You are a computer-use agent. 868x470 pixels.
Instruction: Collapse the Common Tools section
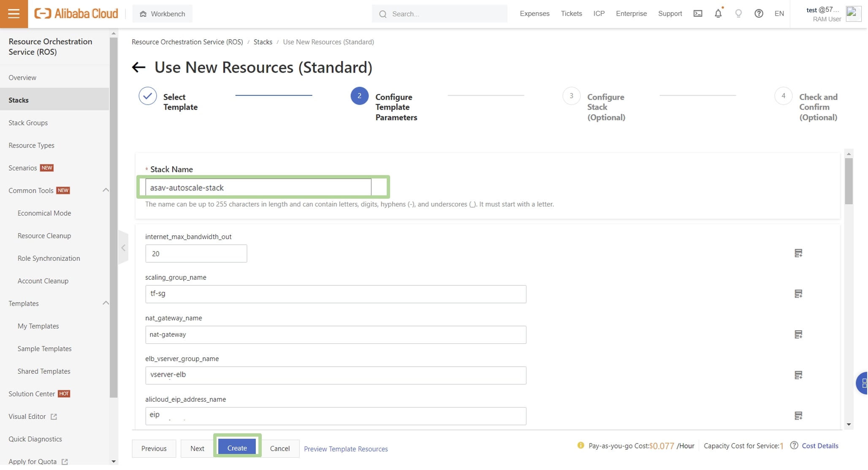[106, 190]
